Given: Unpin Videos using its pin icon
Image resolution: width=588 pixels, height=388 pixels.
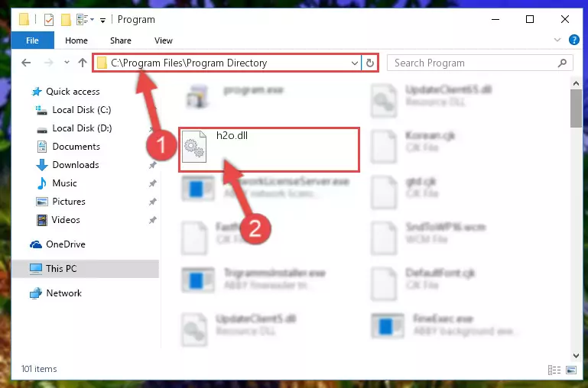Looking at the screenshot, I should pos(153,220).
